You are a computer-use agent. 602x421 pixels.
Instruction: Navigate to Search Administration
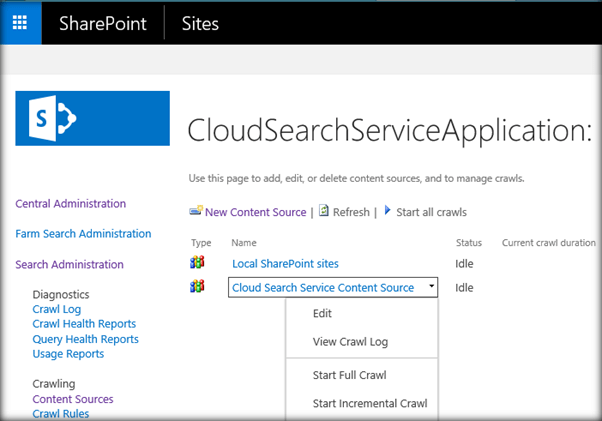[x=70, y=265]
